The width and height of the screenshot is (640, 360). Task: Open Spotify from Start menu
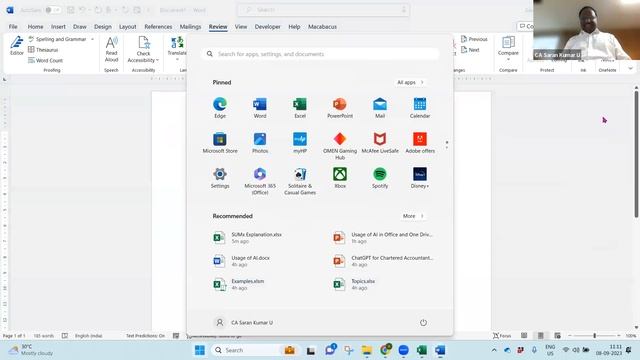380,178
